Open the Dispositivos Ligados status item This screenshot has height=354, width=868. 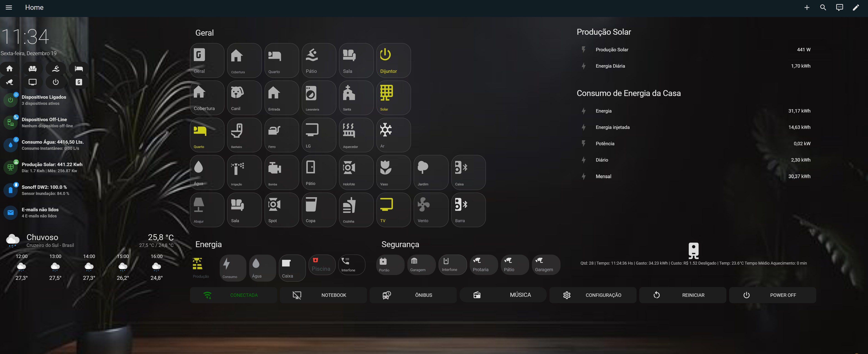(44, 100)
